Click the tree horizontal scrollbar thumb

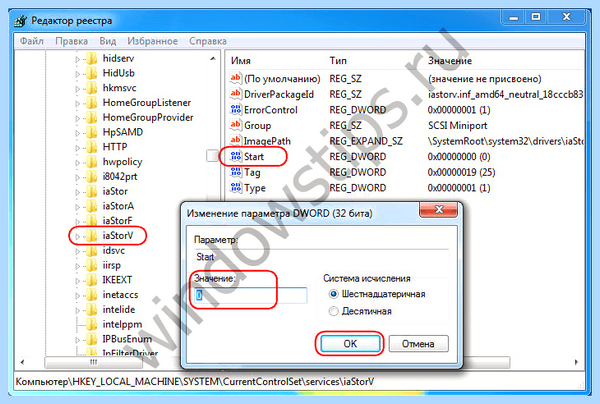(x=94, y=362)
